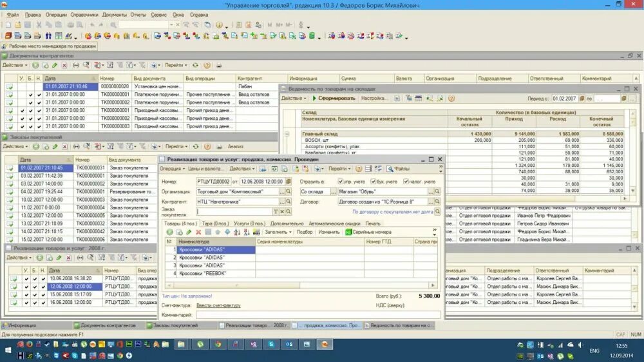Click Файлы icon button in document toolbar
This screenshot has width=644, height=362.
[x=398, y=169]
